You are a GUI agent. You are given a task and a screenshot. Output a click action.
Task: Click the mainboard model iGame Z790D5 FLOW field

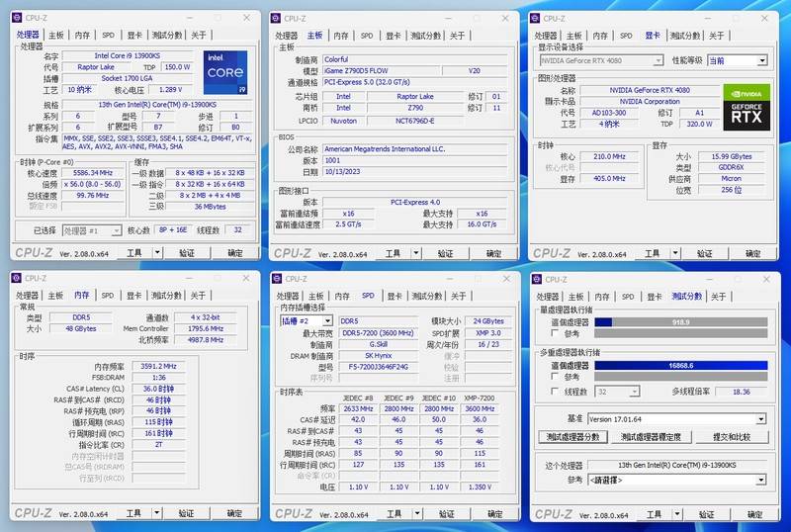click(x=382, y=70)
